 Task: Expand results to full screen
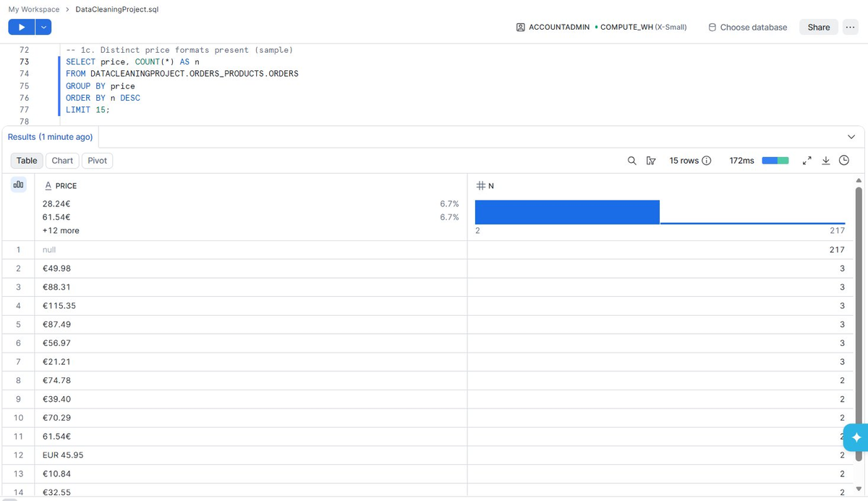pyautogui.click(x=808, y=161)
